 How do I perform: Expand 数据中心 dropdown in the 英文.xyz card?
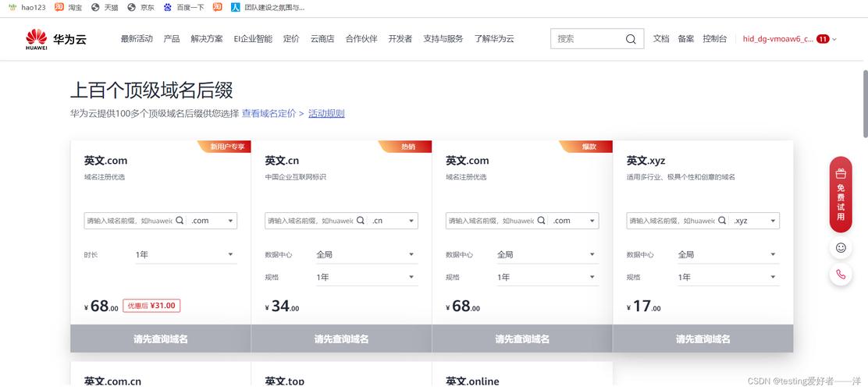(x=728, y=254)
